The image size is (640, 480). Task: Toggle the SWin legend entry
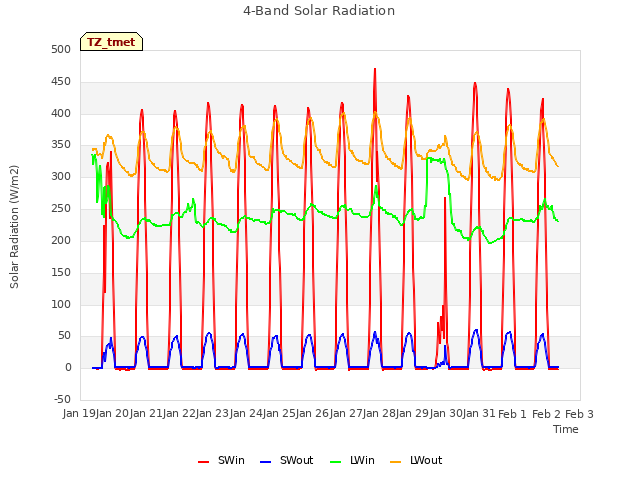[x=221, y=460]
